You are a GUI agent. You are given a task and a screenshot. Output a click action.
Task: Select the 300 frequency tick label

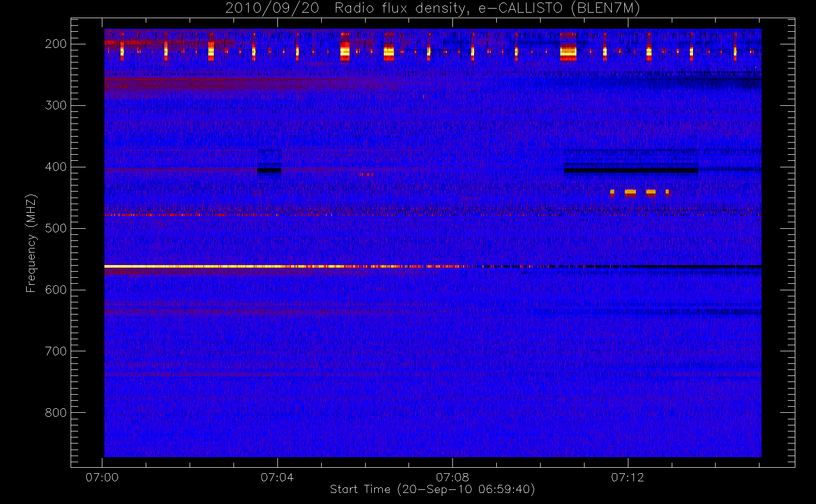[55, 105]
